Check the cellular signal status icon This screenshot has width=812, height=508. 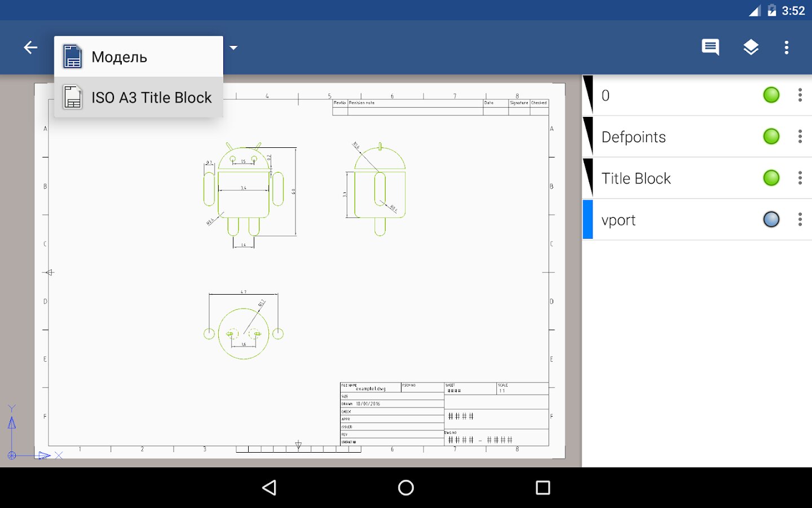(x=754, y=11)
